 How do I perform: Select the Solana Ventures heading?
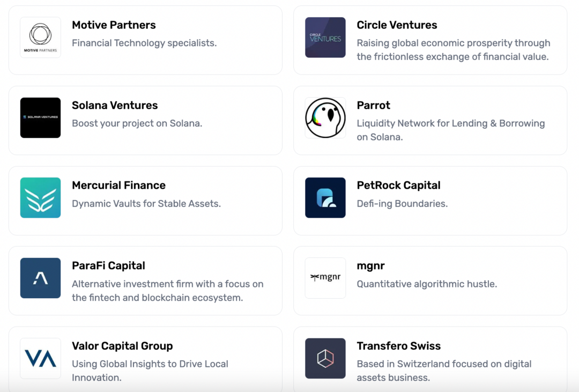pos(115,105)
